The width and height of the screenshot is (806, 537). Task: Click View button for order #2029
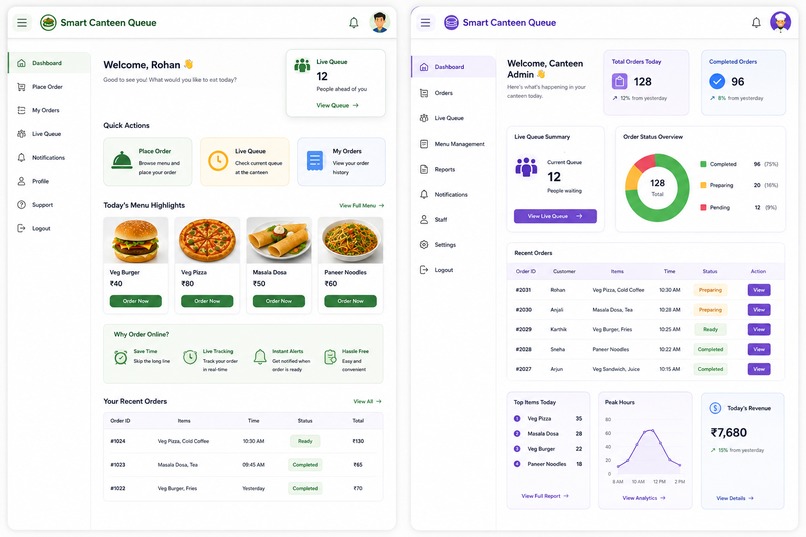point(759,329)
